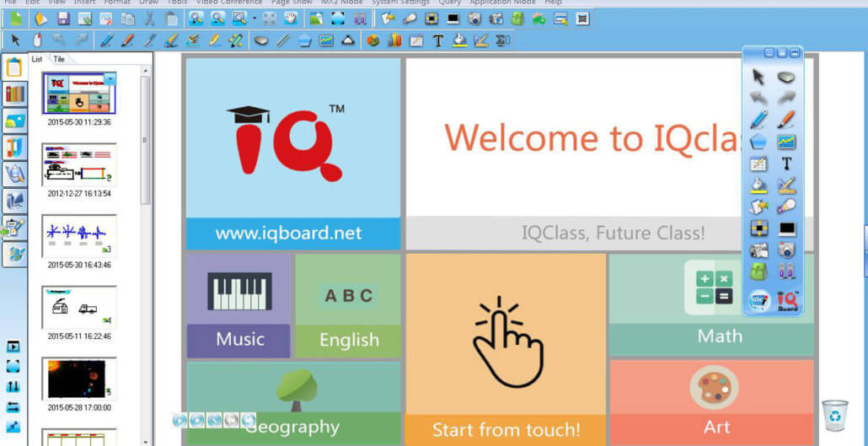Screen dimensions: 868x446
Task: Click the page list scroll down arrow
Action: (146, 442)
